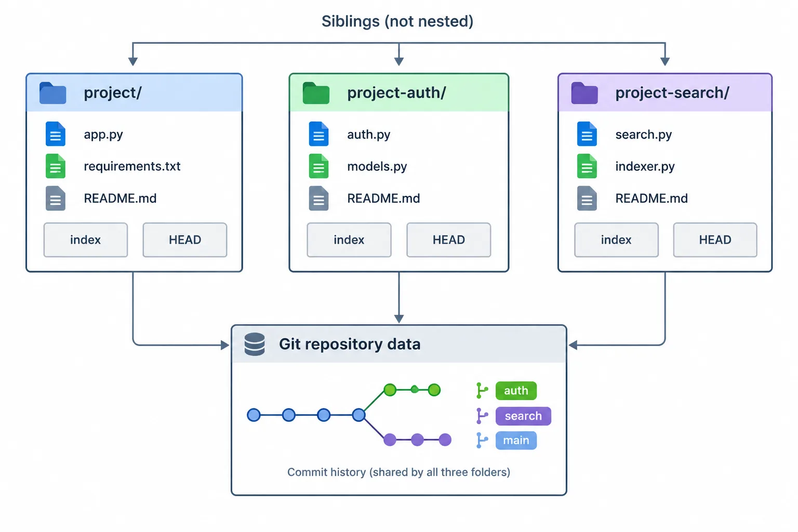
Task: Click the index box in project/ folder
Action: coord(86,240)
